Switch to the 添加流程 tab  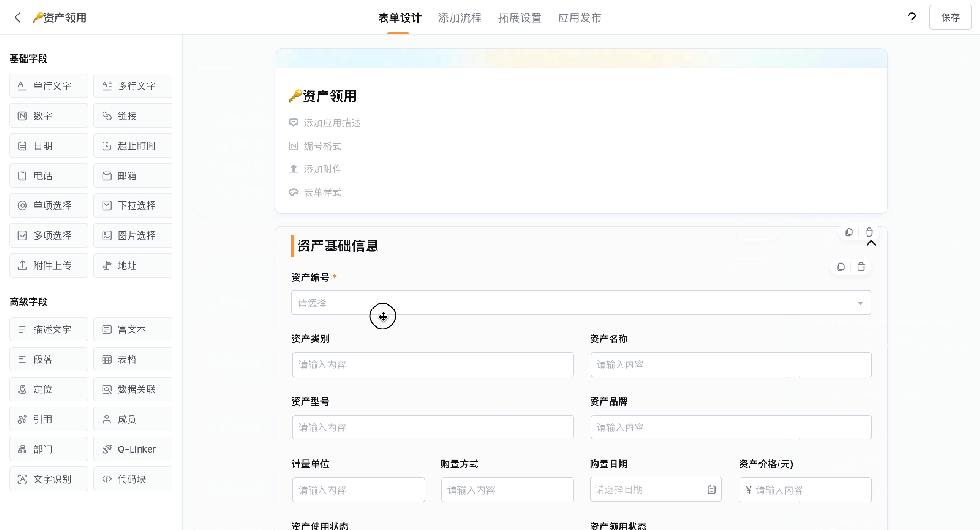459,17
